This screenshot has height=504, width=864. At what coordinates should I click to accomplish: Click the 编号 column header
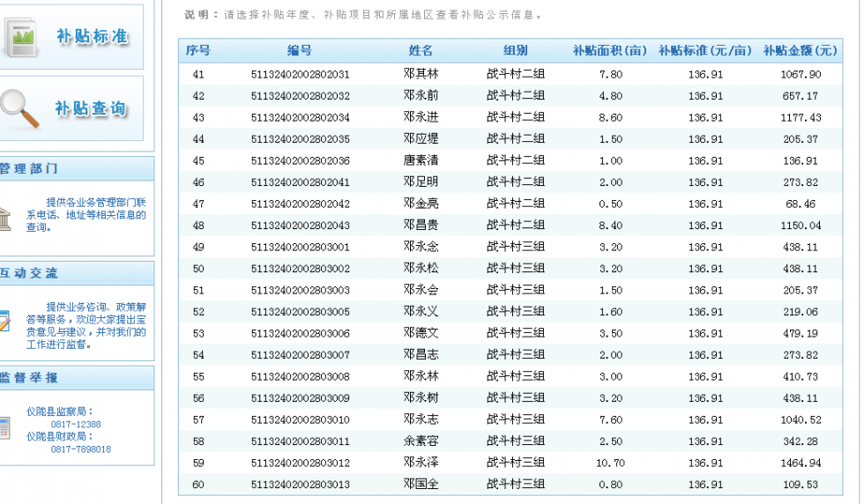[x=300, y=51]
